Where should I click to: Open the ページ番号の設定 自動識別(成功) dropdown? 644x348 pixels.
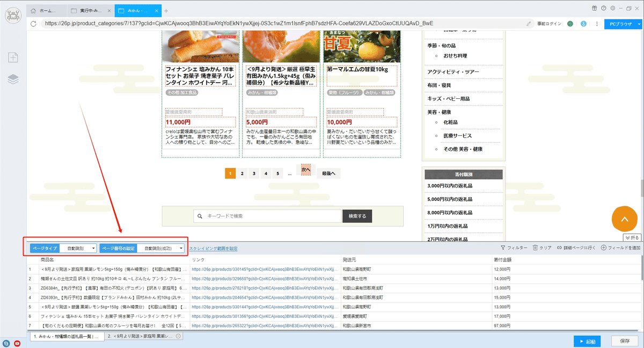click(161, 248)
